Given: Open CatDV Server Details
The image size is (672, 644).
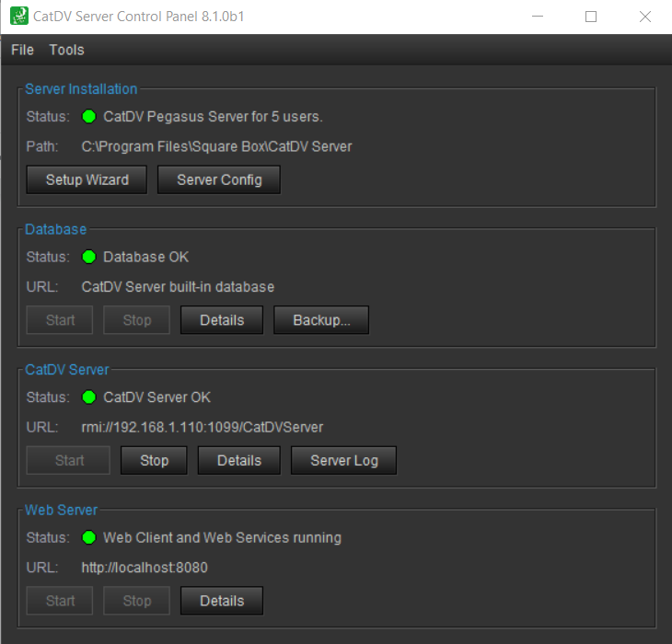Looking at the screenshot, I should coord(238,460).
